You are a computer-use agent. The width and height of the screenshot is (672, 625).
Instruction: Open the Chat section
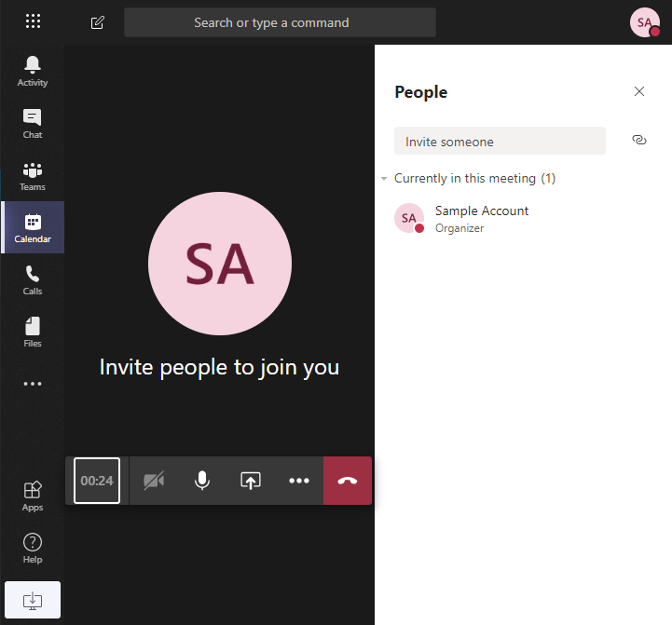pos(33,123)
